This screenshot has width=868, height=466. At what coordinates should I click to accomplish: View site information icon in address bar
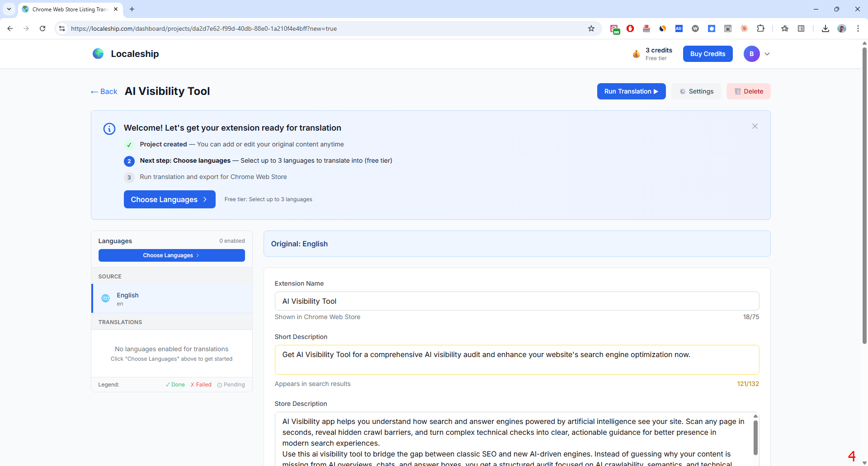click(62, 28)
